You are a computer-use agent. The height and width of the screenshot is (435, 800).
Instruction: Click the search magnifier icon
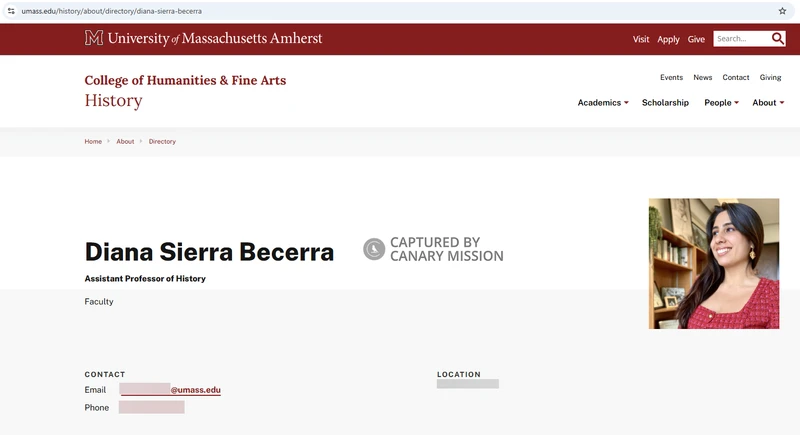(x=778, y=39)
